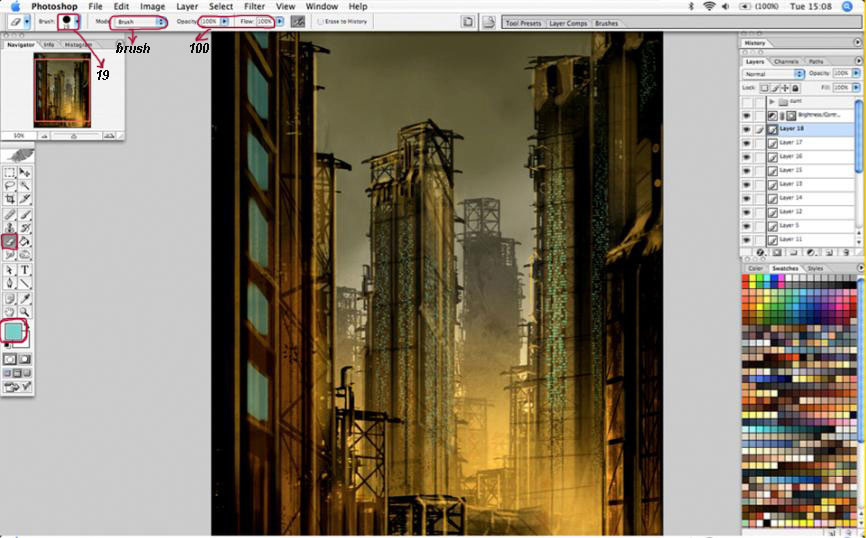Open the layer blend mode dropdown
This screenshot has width=866, height=538.
click(x=773, y=73)
